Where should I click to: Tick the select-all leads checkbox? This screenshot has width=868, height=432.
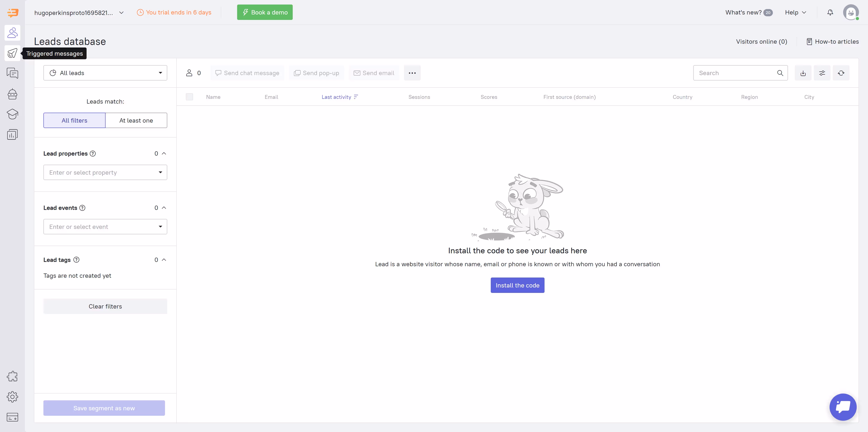pos(189,97)
